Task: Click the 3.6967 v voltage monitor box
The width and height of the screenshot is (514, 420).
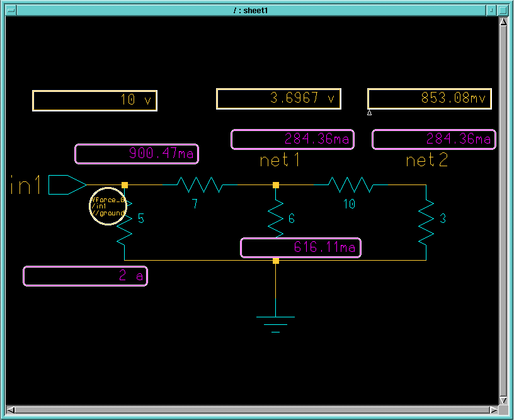Action: [x=278, y=99]
